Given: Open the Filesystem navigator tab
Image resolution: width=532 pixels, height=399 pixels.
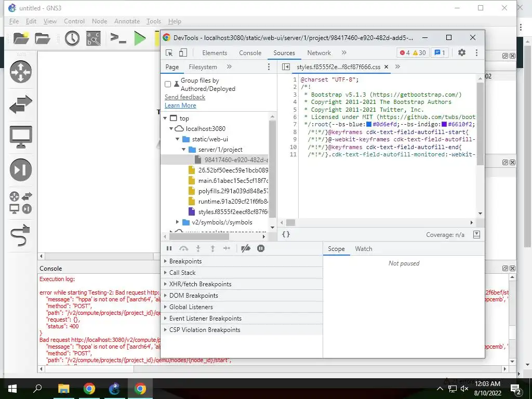Looking at the screenshot, I should [x=203, y=67].
